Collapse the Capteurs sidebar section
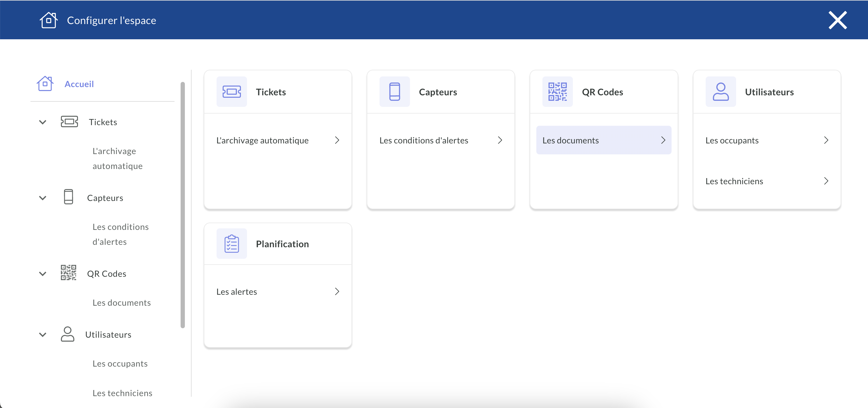 42,198
